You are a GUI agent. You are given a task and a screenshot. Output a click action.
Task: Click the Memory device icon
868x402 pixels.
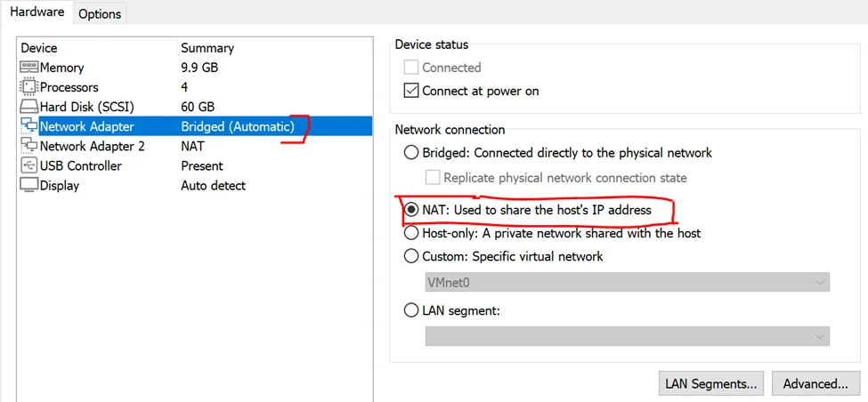click(28, 68)
